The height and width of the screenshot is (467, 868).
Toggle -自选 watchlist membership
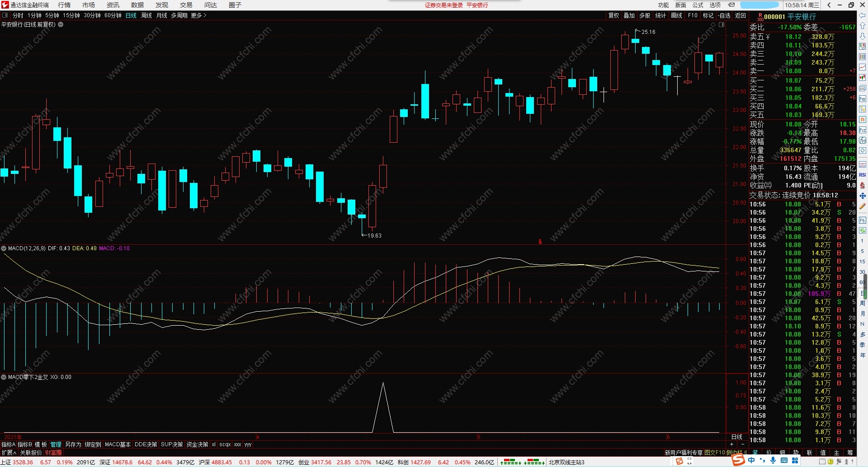(x=724, y=15)
